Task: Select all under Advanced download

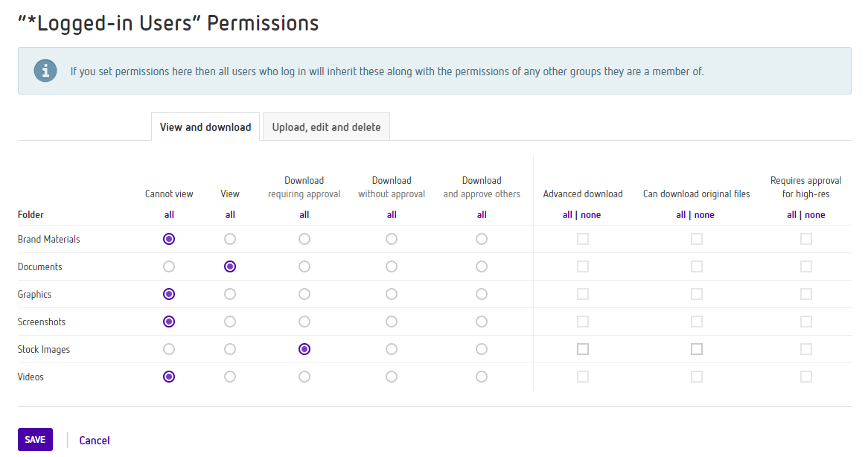Action: 567,214
